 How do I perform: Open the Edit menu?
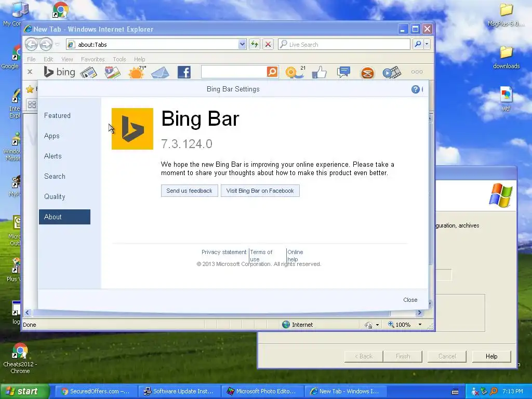[x=48, y=59]
